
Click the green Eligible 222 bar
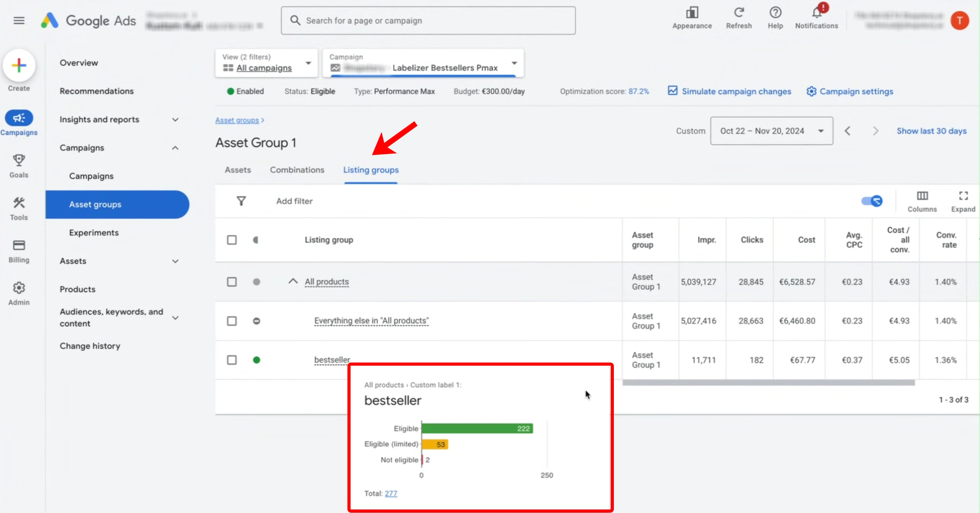477,428
